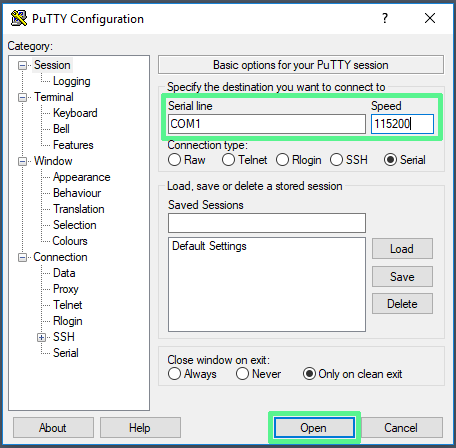
Task: Select the Serial category under Connection
Action: [x=66, y=353]
